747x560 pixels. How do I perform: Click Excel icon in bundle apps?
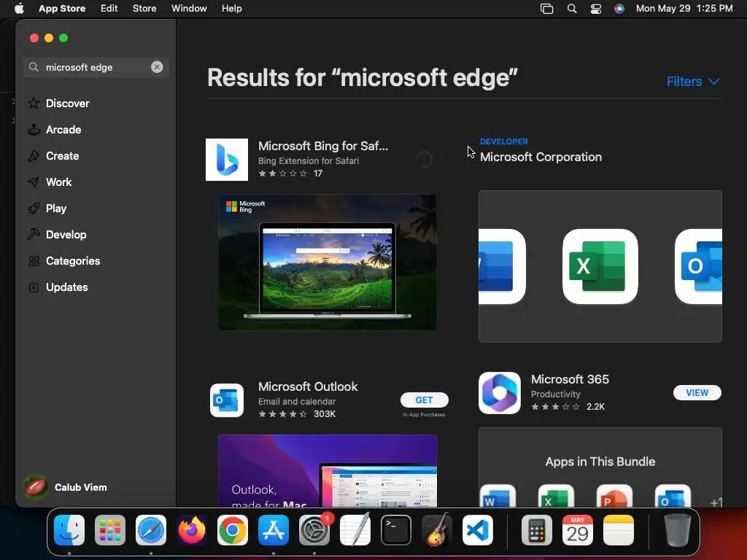click(556, 496)
